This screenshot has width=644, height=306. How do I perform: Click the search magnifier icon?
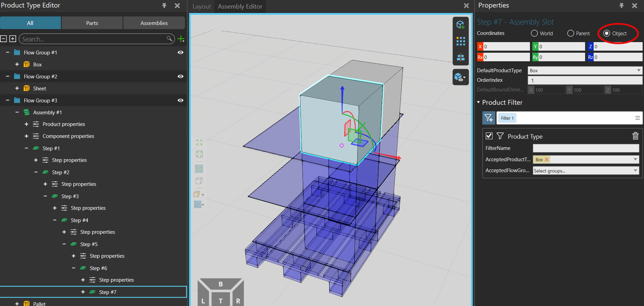pyautogui.click(x=170, y=39)
